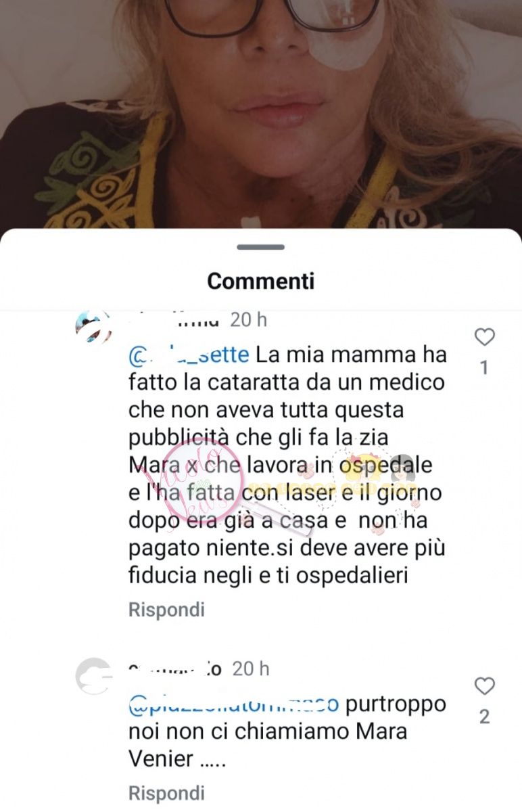Like the comment about the cataratta surgery
522x812 pixels.
[x=484, y=337]
